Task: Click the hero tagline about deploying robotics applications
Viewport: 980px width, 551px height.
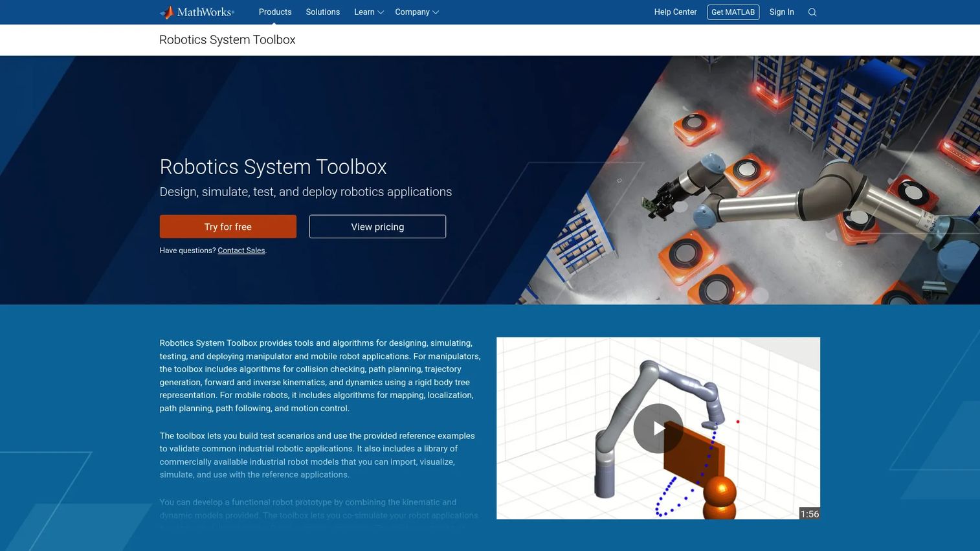Action: point(306,192)
